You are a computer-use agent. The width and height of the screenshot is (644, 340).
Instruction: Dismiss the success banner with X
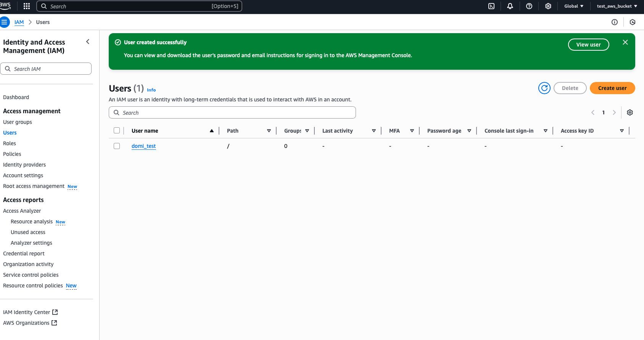[625, 42]
